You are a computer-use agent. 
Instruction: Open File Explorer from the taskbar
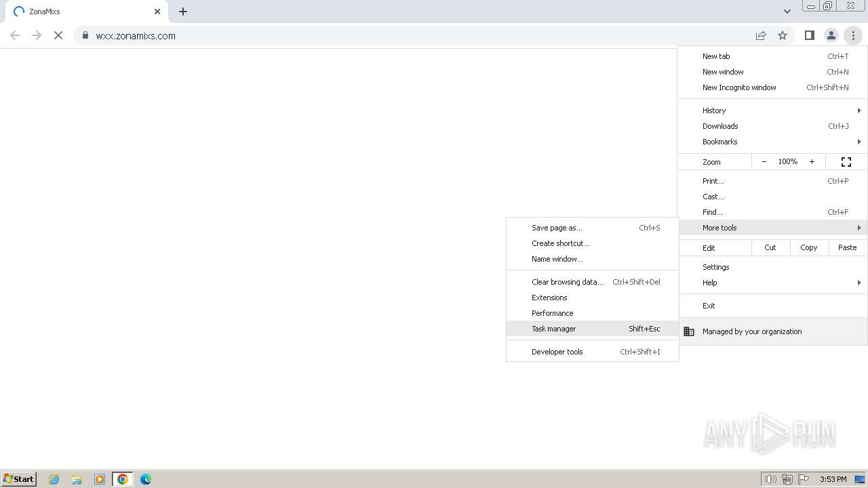coord(77,479)
